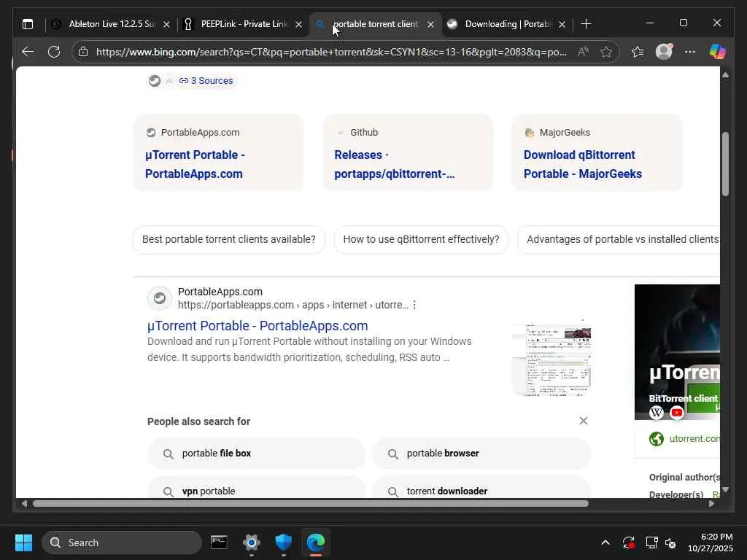The height and width of the screenshot is (560, 747).
Task: Activate Read aloud icon in address bar
Action: coord(583,52)
